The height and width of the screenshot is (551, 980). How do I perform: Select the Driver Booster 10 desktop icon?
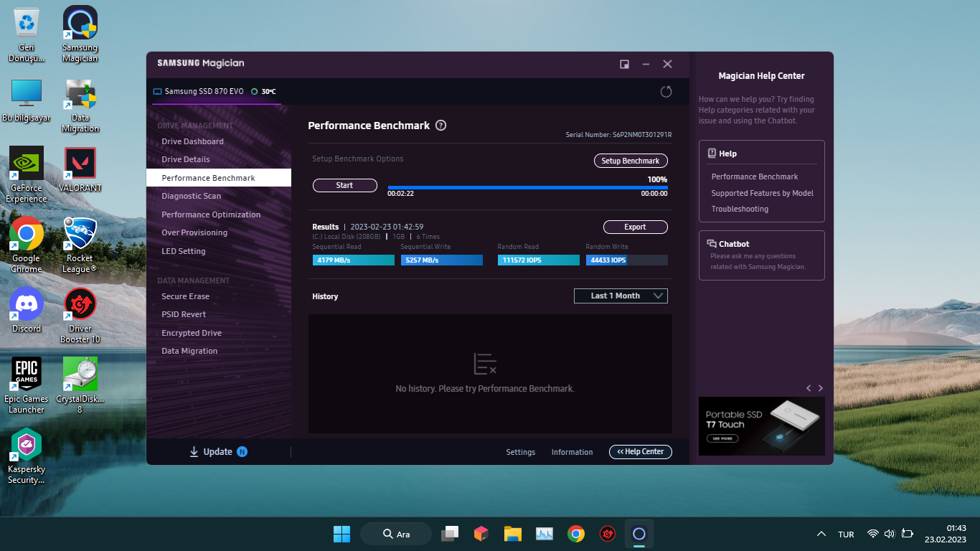click(x=80, y=316)
